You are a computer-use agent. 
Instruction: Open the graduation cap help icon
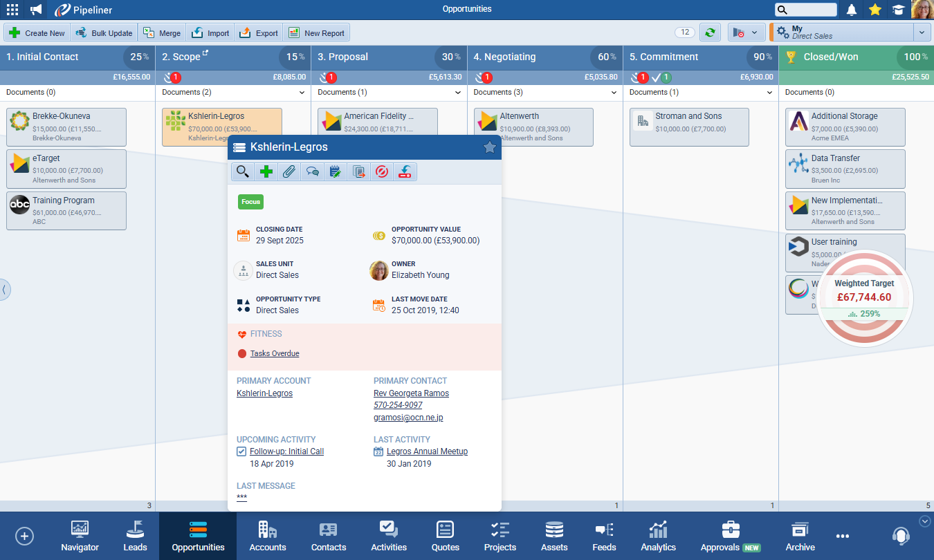[x=898, y=10]
